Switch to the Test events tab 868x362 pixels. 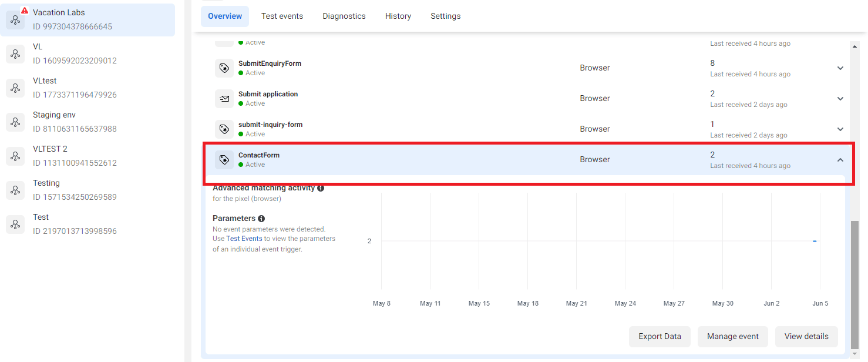(x=282, y=16)
